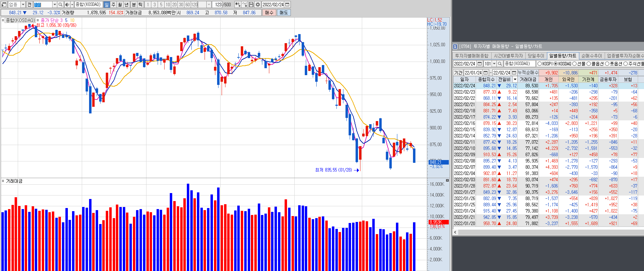
Task: Click the 전 button in chart toolbar
Action: 29,5
